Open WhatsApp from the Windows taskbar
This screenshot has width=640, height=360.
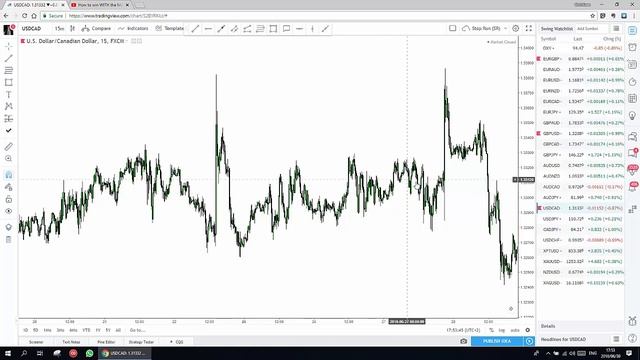click(89, 353)
